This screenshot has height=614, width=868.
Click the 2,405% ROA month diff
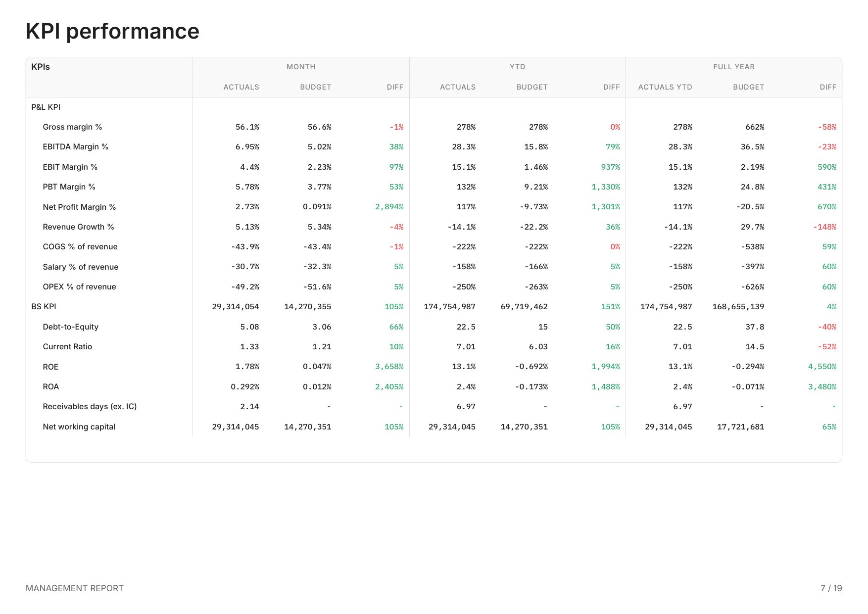coord(389,387)
